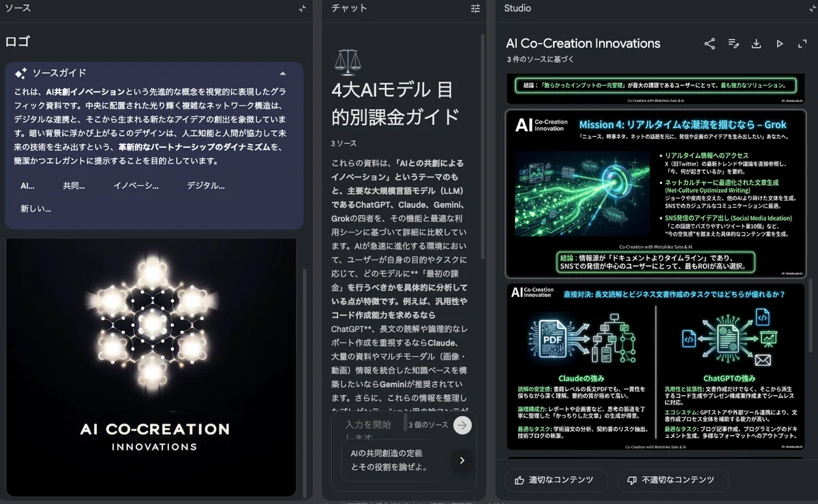Click the source panel scrollbar
Viewport: 818px width, 504px height.
304,381
